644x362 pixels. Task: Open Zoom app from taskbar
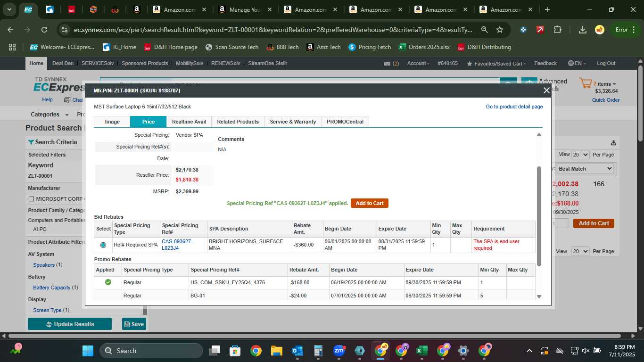(x=339, y=351)
